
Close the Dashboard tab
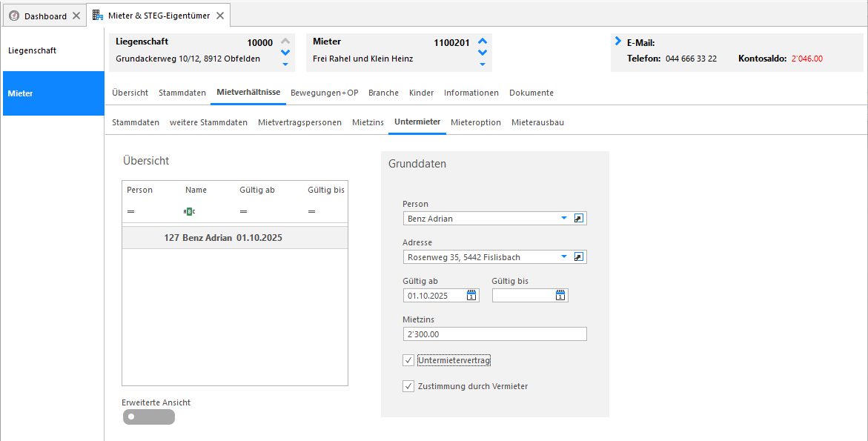click(76, 16)
